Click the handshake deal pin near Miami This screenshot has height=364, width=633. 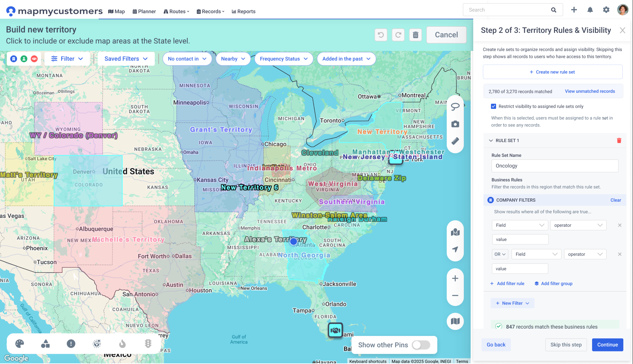coord(335,330)
